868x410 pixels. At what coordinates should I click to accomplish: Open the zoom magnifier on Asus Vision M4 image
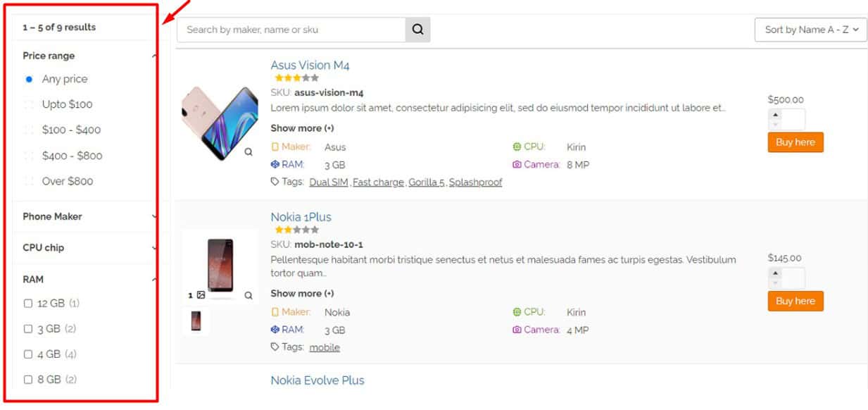(249, 151)
